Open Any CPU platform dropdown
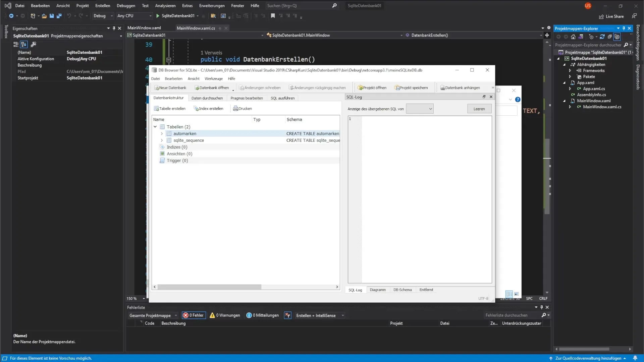Image resolution: width=644 pixels, height=362 pixels. tap(135, 16)
